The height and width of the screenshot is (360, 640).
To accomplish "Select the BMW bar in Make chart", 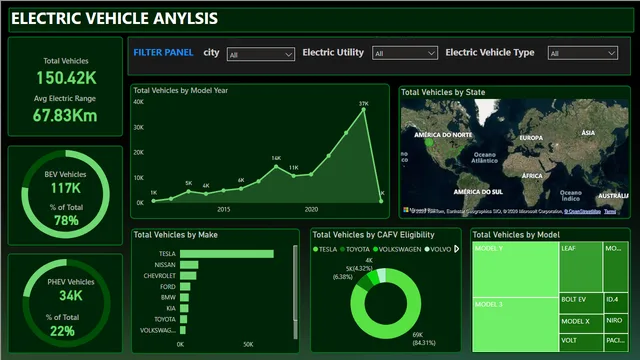I will pyautogui.click(x=184, y=298).
